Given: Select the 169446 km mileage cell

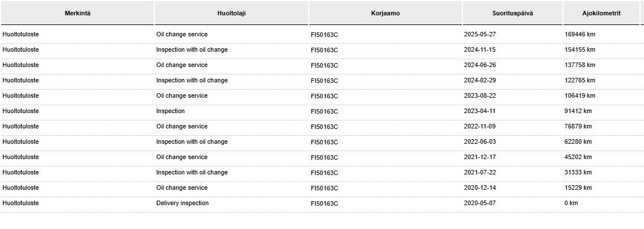Looking at the screenshot, I should pyautogui.click(x=579, y=35).
